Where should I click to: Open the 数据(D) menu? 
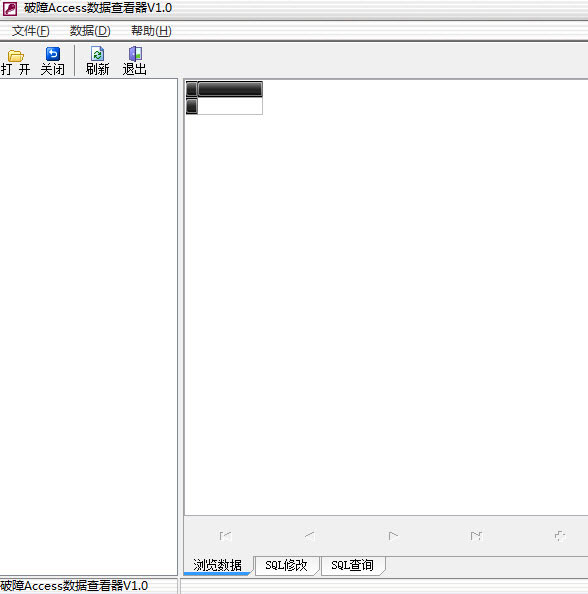pos(90,31)
